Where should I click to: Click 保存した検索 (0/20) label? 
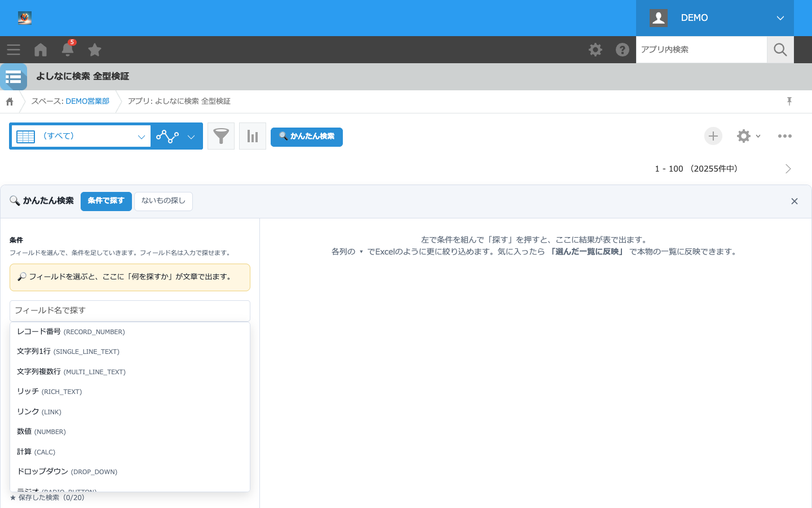[47, 498]
